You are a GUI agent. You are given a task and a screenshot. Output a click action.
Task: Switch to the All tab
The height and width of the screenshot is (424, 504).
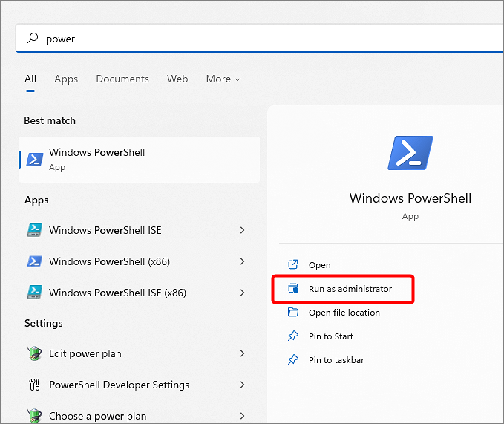[30, 79]
